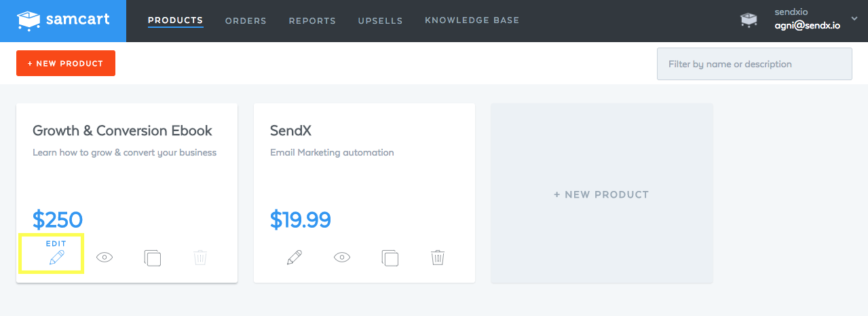Duplicate the SendX product
Image resolution: width=868 pixels, height=316 pixels.
pos(390,258)
